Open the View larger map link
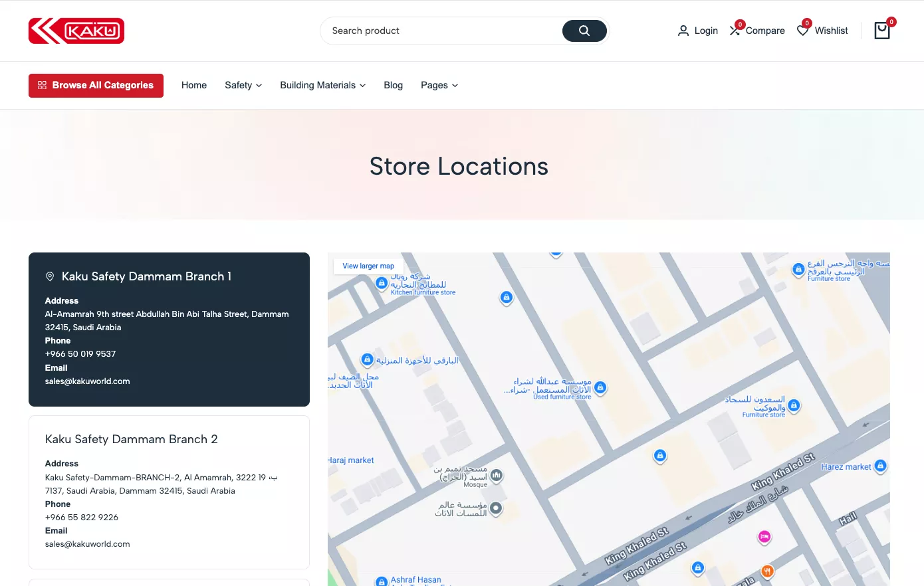Screen dimensions: 924x586 point(368,266)
